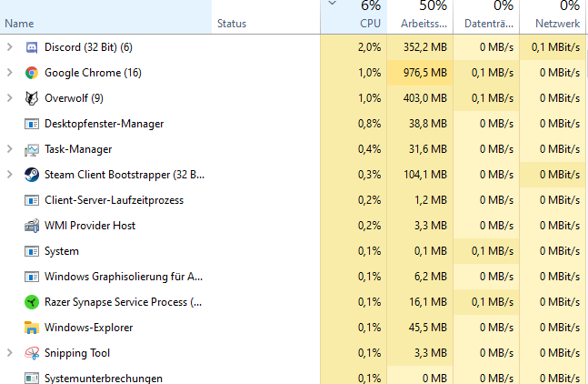The height and width of the screenshot is (384, 588).
Task: Click Task-Manager's 0,4% CPU value
Action: 369,149
